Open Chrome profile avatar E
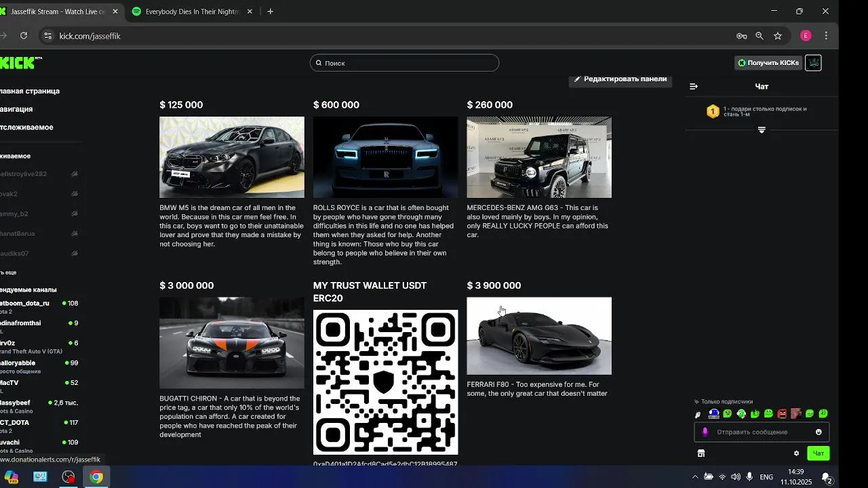This screenshot has width=868, height=488. tap(806, 36)
